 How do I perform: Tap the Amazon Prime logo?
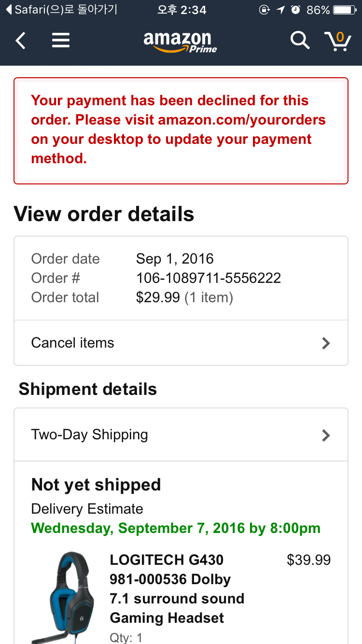coord(180,42)
